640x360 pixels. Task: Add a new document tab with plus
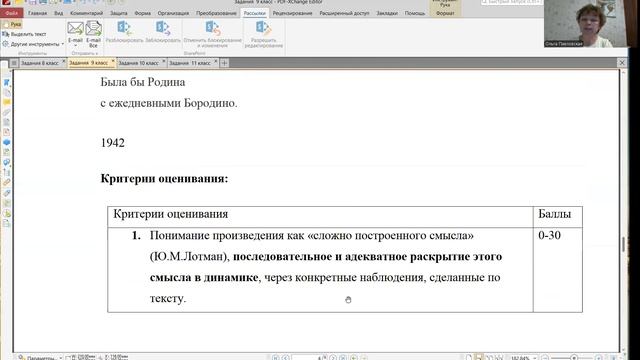(x=224, y=63)
